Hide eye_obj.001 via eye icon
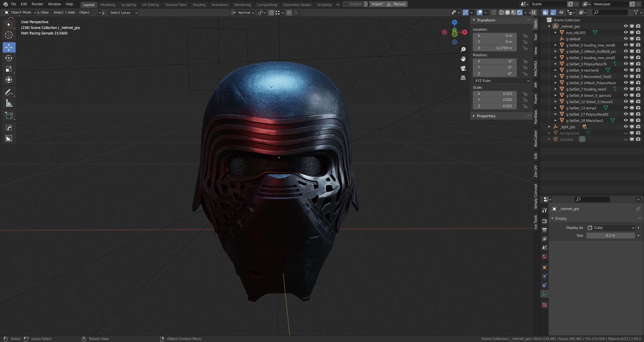This screenshot has width=644, height=342. point(626,32)
